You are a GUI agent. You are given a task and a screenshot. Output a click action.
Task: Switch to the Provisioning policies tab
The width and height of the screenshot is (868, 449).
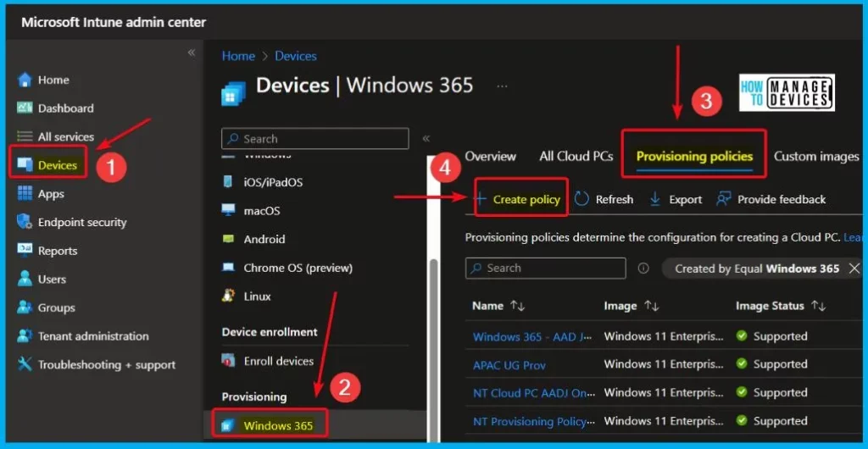694,157
